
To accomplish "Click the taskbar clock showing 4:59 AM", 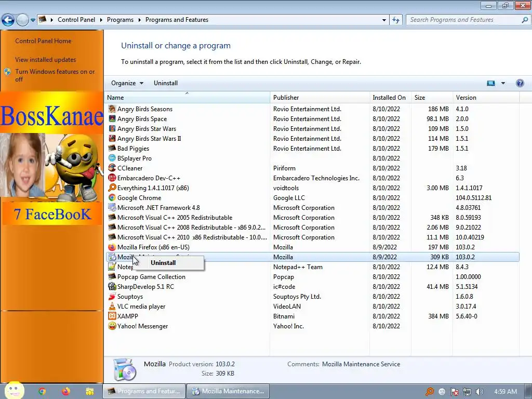I will 505,392.
